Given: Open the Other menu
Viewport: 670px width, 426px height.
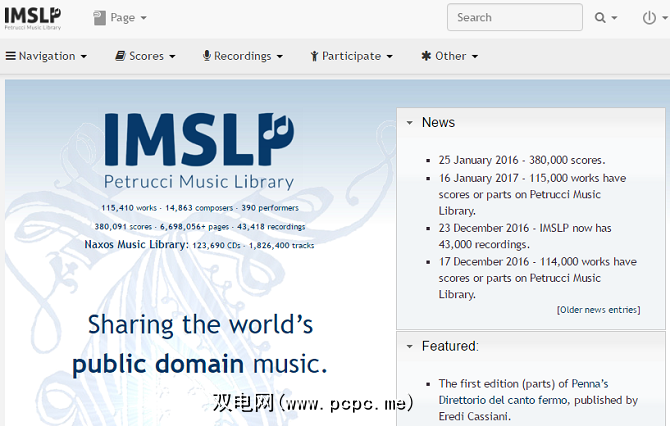Looking at the screenshot, I should pos(450,56).
